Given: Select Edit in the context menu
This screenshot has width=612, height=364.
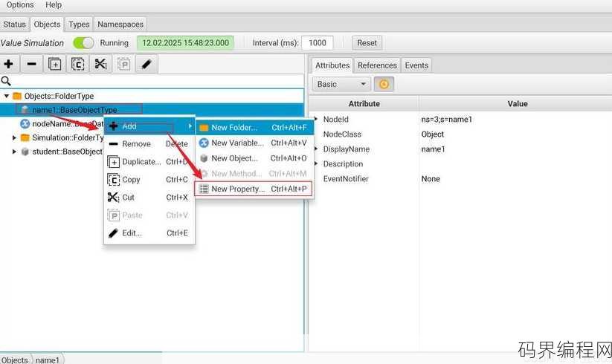Looking at the screenshot, I should point(149,233).
